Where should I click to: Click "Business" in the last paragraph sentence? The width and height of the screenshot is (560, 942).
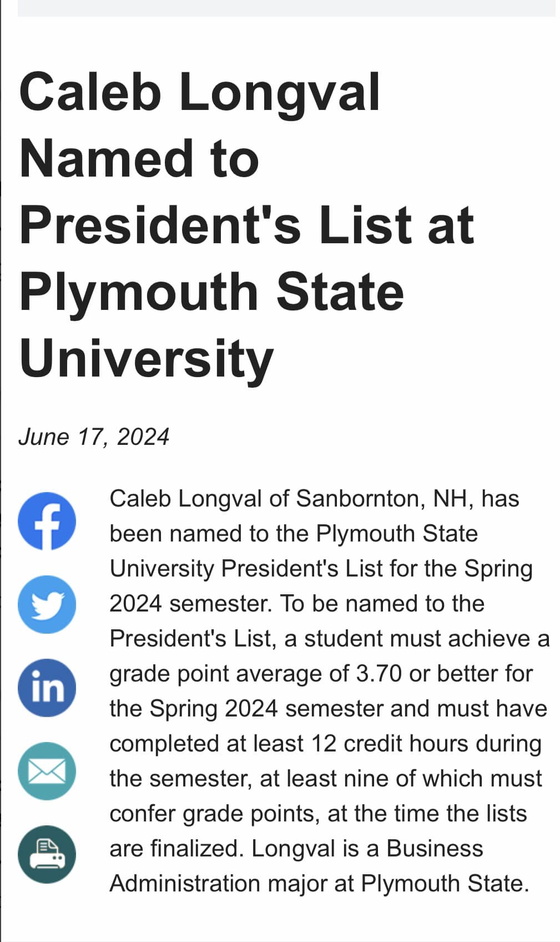coord(435,849)
